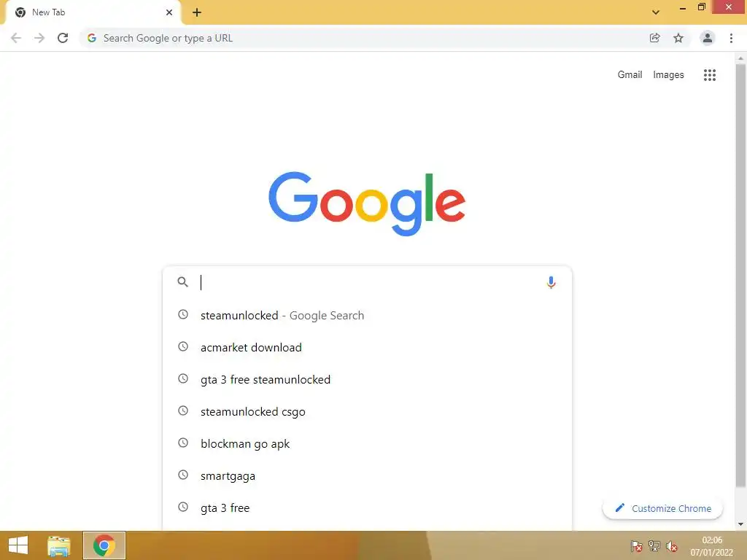Image resolution: width=747 pixels, height=560 pixels.
Task: Open the Google apps grid
Action: point(710,75)
